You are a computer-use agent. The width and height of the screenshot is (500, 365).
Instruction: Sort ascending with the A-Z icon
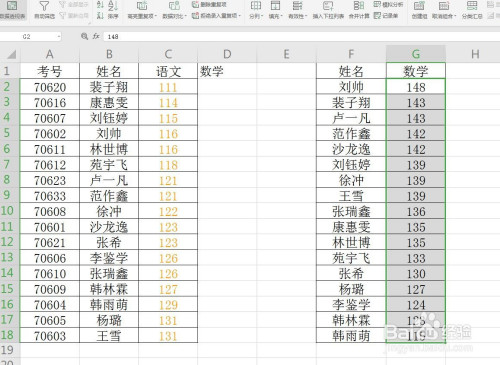100,5
